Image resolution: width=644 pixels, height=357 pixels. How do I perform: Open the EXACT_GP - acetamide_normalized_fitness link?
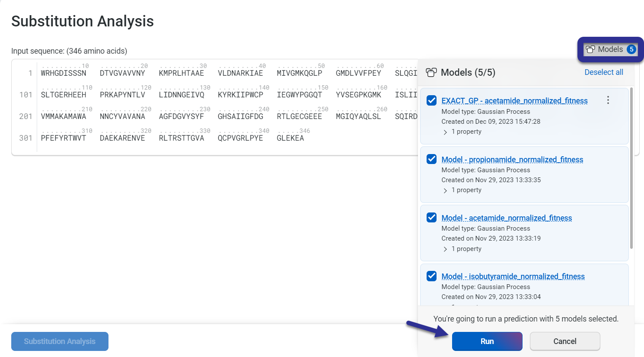(514, 101)
